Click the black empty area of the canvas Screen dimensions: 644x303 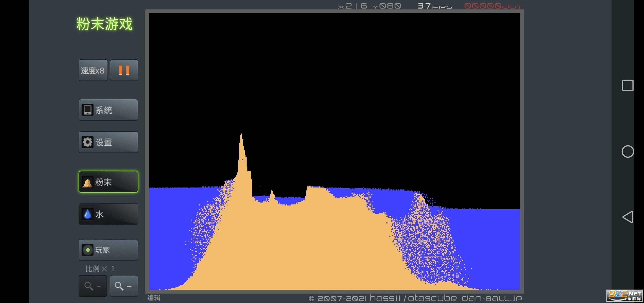pos(334,81)
